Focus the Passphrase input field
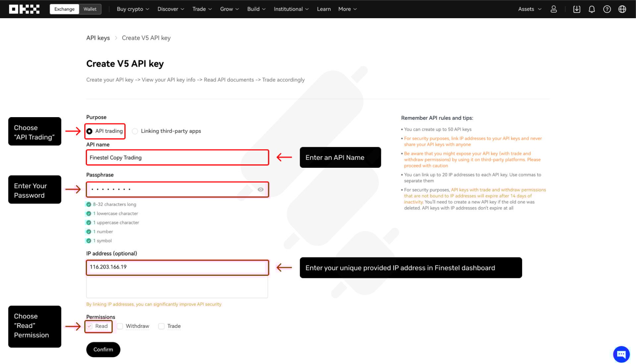This screenshot has height=364, width=636. [177, 190]
